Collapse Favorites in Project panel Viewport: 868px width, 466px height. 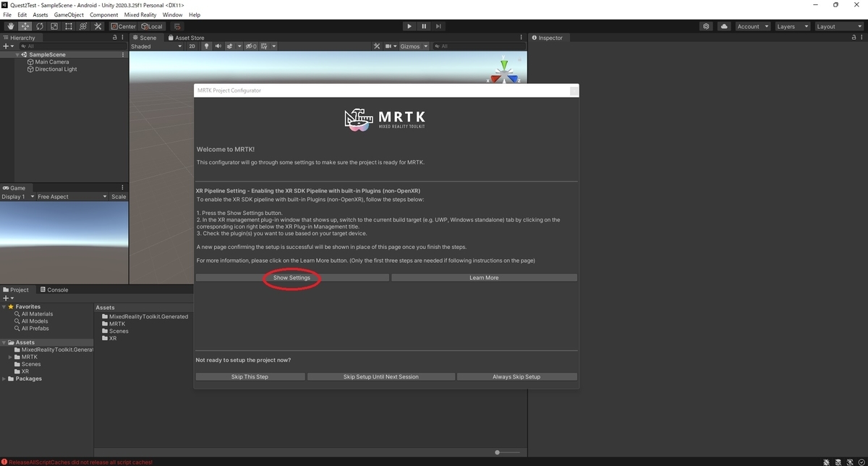coord(4,307)
